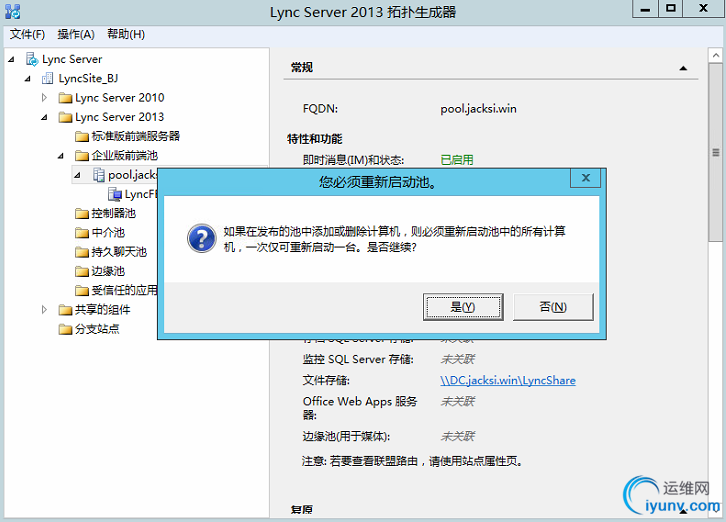Select the LyncSite_BJ tree label
Image resolution: width=726 pixels, height=522 pixels.
(88, 79)
